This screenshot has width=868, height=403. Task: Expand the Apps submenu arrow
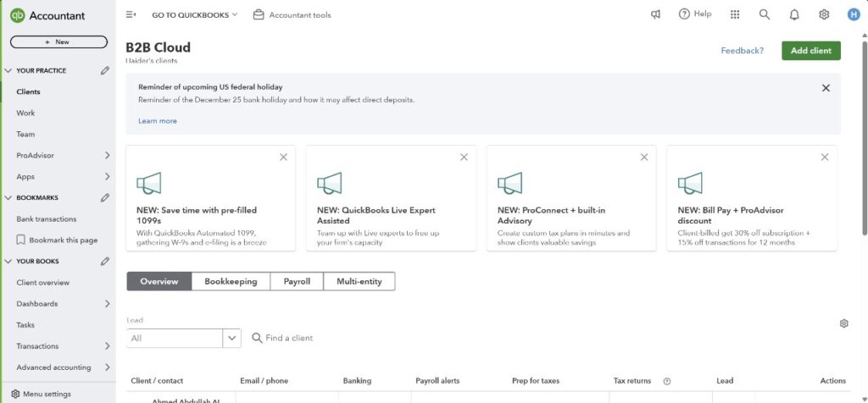pos(108,177)
